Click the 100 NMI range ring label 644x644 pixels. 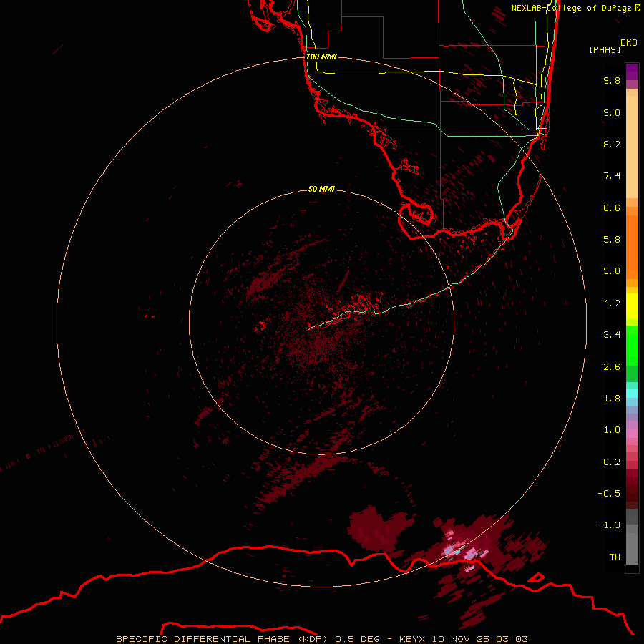point(321,57)
